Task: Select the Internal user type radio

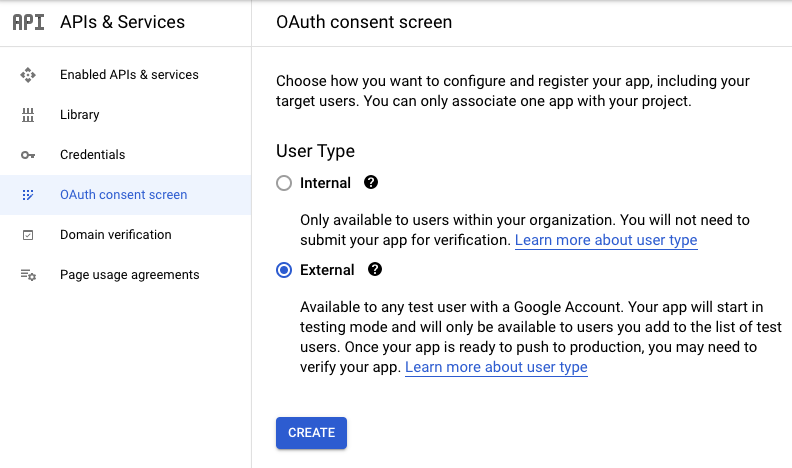Action: (284, 183)
